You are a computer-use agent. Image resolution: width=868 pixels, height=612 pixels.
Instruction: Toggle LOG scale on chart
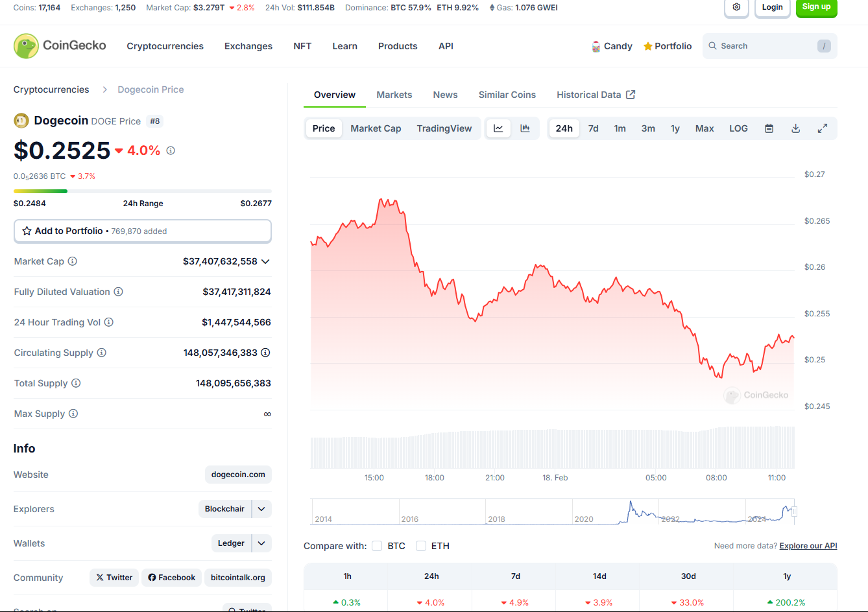(738, 128)
